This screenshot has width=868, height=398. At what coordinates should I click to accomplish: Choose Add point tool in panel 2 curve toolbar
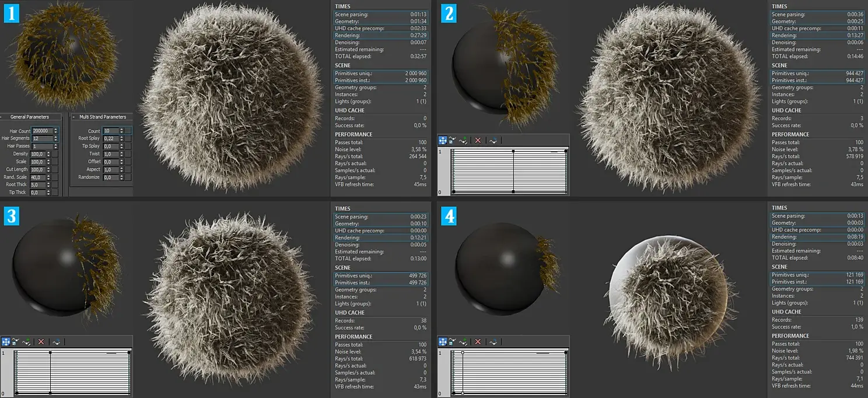pyautogui.click(x=463, y=141)
